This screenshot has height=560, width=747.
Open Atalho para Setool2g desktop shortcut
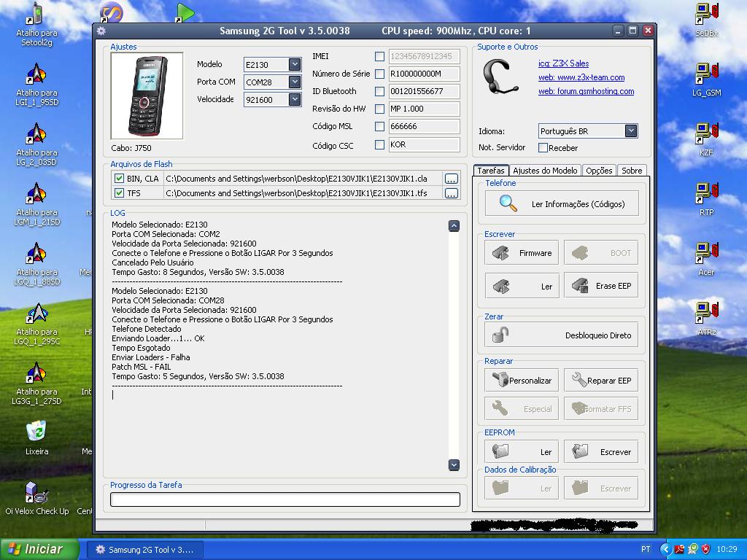coord(36,25)
